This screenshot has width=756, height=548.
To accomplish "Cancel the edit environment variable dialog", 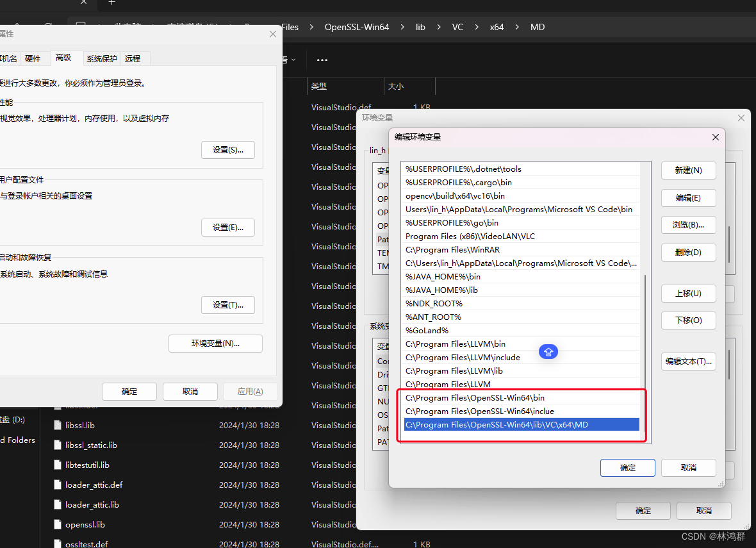I will tap(688, 467).
